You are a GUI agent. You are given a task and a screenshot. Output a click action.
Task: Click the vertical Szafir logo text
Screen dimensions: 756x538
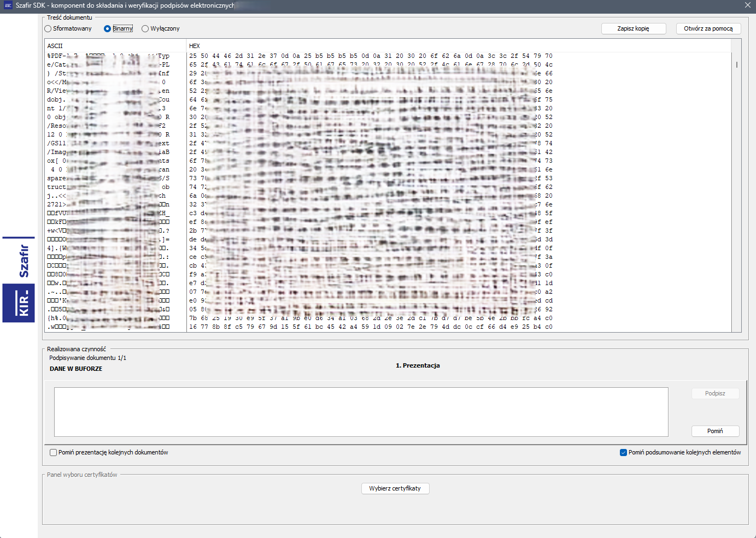24,261
